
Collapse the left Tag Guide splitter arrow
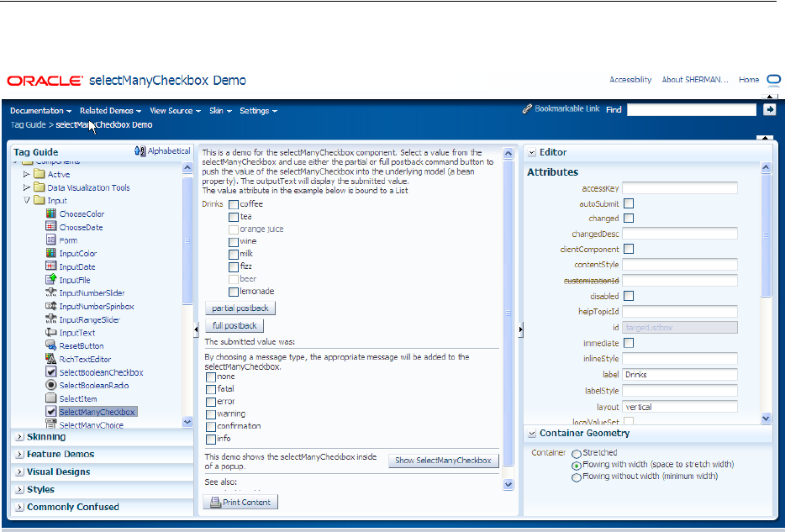(x=197, y=329)
